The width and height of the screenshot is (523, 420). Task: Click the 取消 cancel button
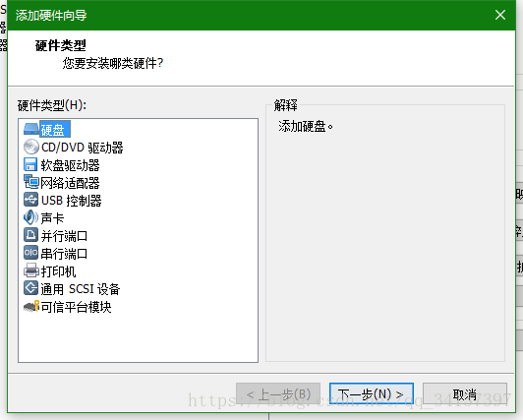coord(465,394)
